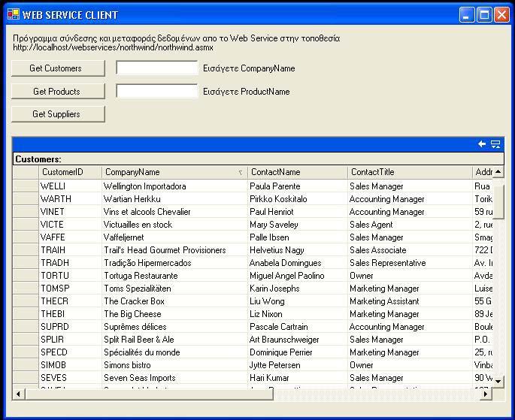Select the row header for WELLI

point(26,186)
